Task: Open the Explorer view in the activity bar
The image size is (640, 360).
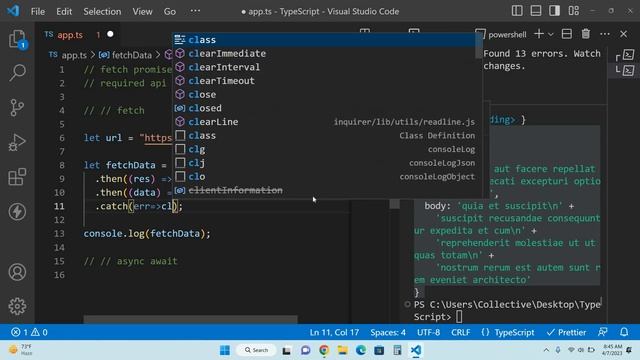Action: click(x=17, y=39)
